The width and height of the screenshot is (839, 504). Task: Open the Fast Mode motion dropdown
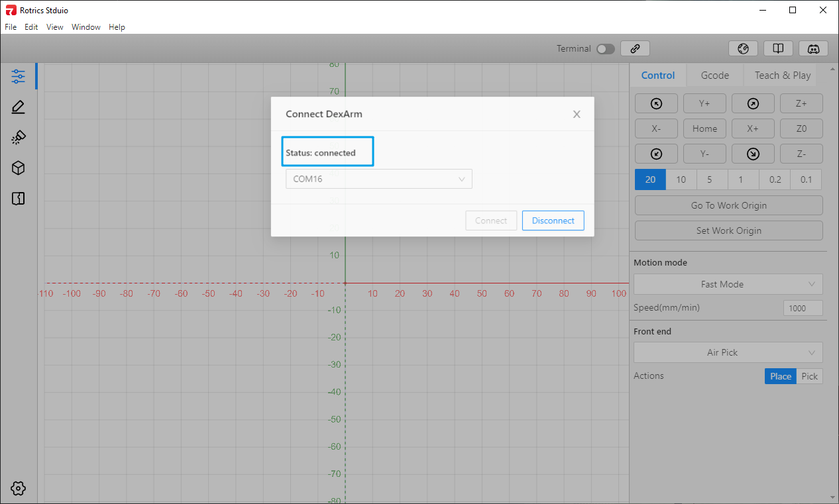[x=728, y=284]
